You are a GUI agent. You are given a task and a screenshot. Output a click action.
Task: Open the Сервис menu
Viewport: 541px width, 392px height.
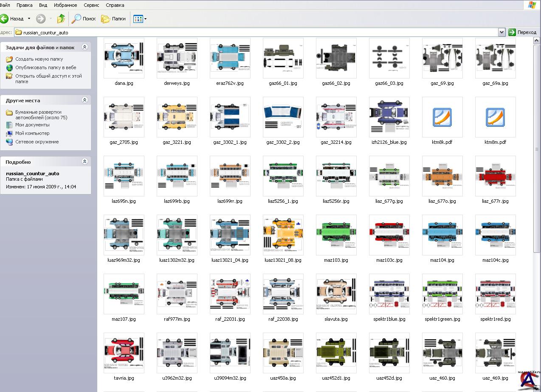(x=91, y=5)
